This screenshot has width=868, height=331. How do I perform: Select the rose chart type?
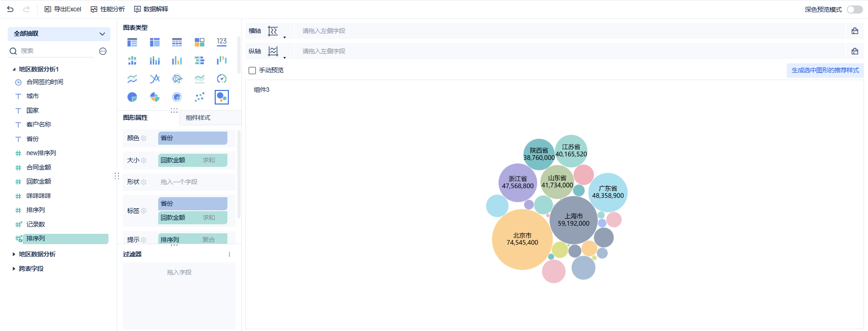click(x=155, y=97)
